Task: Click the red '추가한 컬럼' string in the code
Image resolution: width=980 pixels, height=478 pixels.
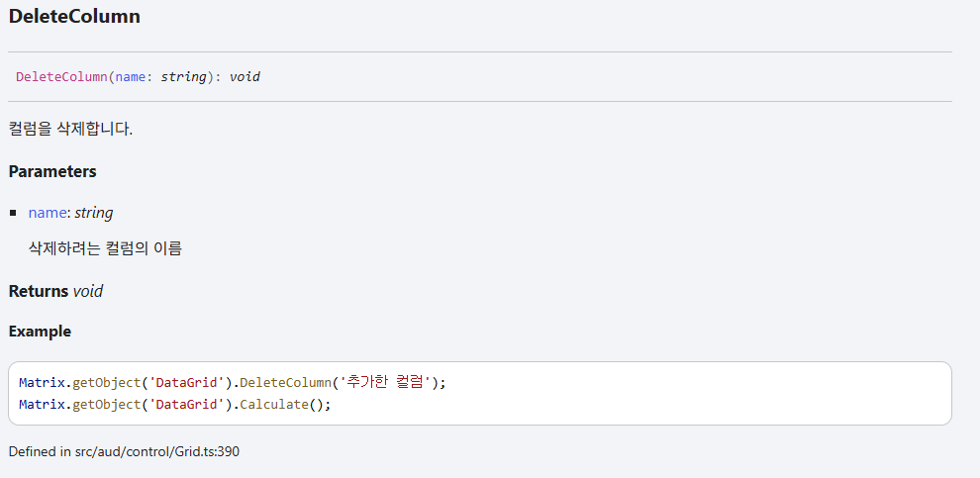Action: 386,383
